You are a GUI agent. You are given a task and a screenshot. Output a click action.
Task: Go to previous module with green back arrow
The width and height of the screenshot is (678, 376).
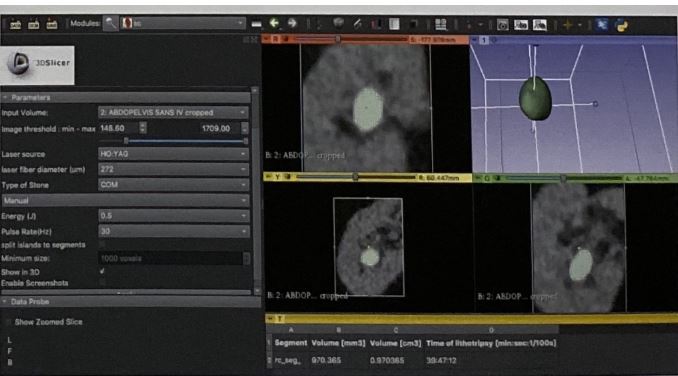(x=274, y=23)
